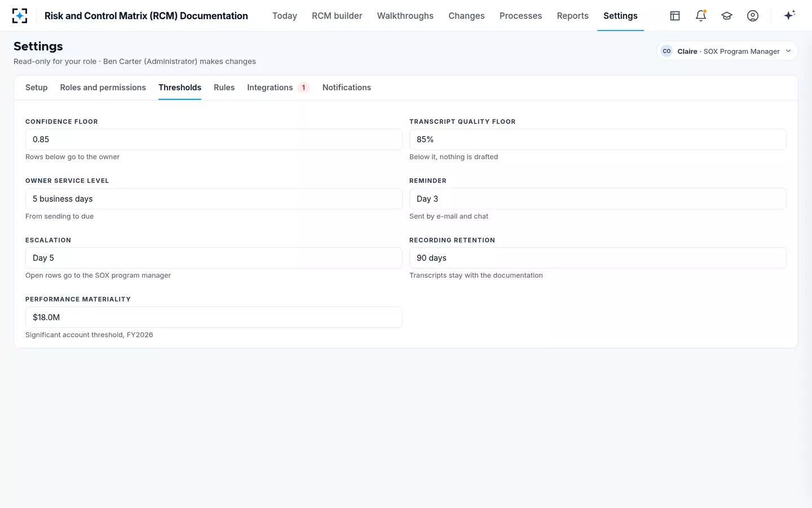The image size is (812, 508).
Task: Click the Settings page heading
Action: [38, 46]
